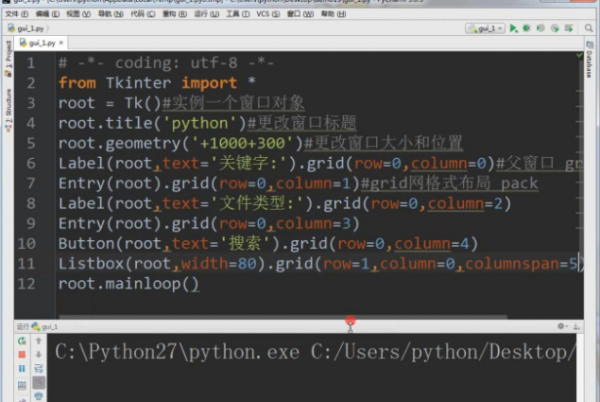
Task: Click the Run panel settings gear icon
Action: (x=563, y=327)
